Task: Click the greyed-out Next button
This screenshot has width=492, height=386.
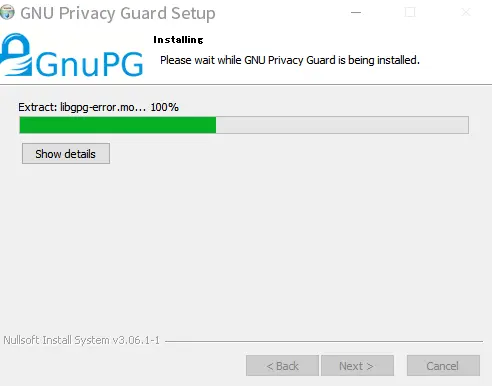Action: tap(357, 366)
